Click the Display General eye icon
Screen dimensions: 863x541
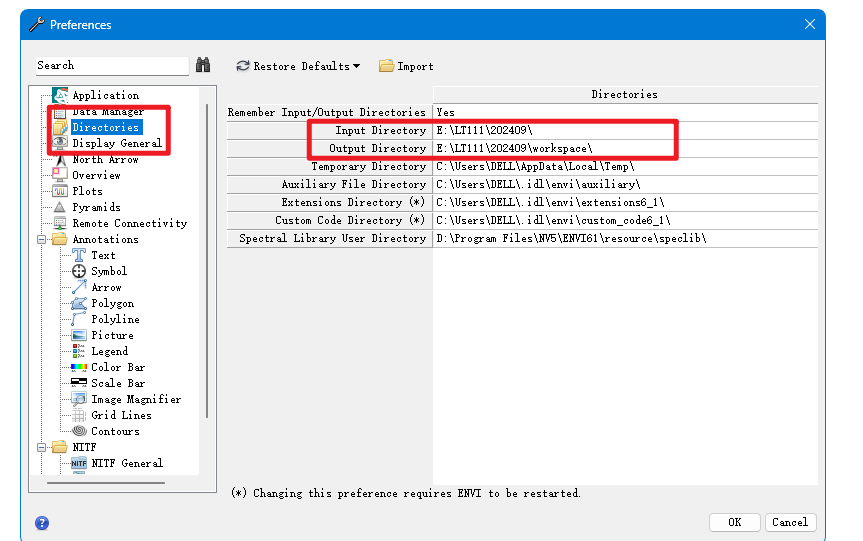(60, 143)
